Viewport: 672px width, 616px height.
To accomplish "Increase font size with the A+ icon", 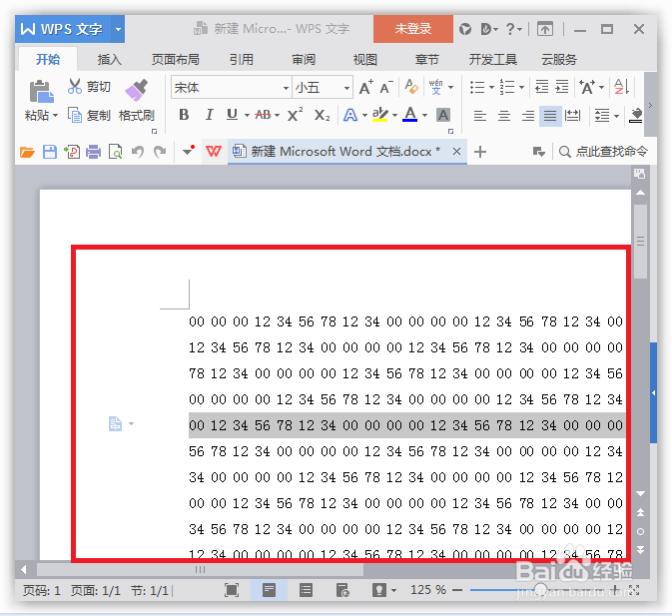I will pos(365,88).
